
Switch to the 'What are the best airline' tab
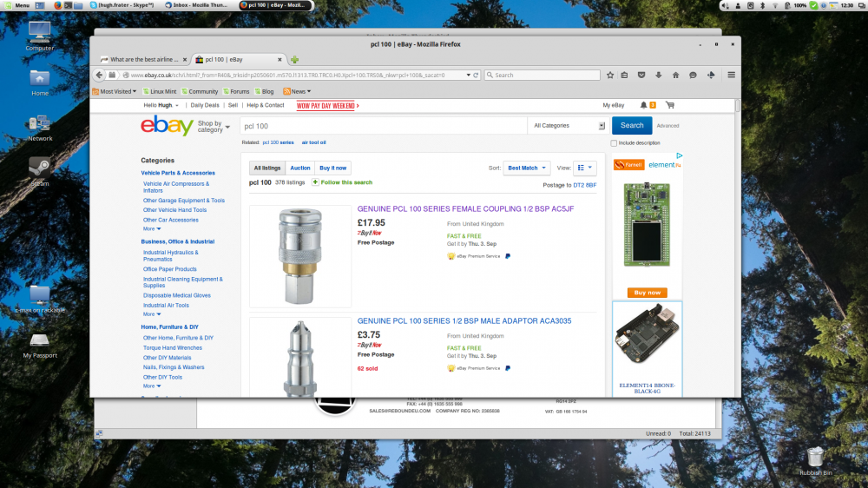[143, 59]
